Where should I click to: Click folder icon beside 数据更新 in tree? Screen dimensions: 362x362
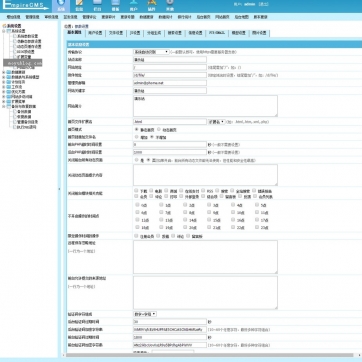pyautogui.click(x=9, y=72)
